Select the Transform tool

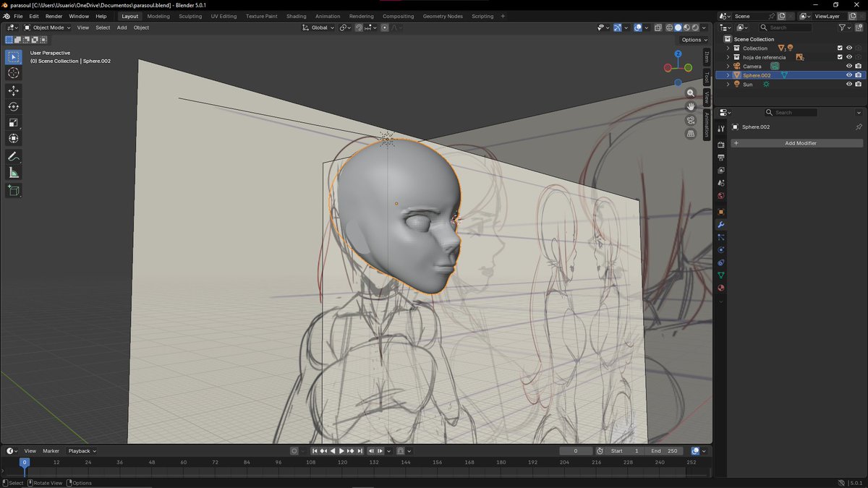coord(14,138)
